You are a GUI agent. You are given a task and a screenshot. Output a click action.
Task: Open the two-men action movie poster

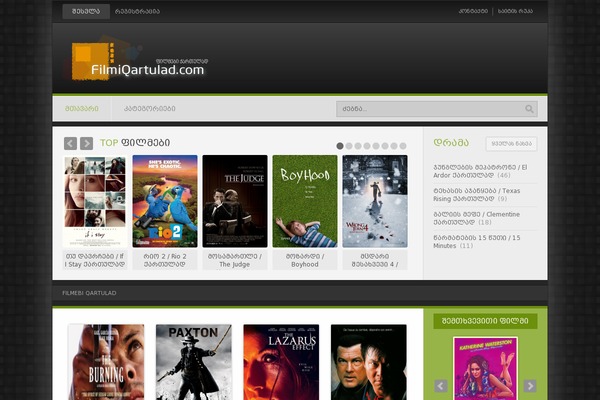pyautogui.click(x=368, y=362)
